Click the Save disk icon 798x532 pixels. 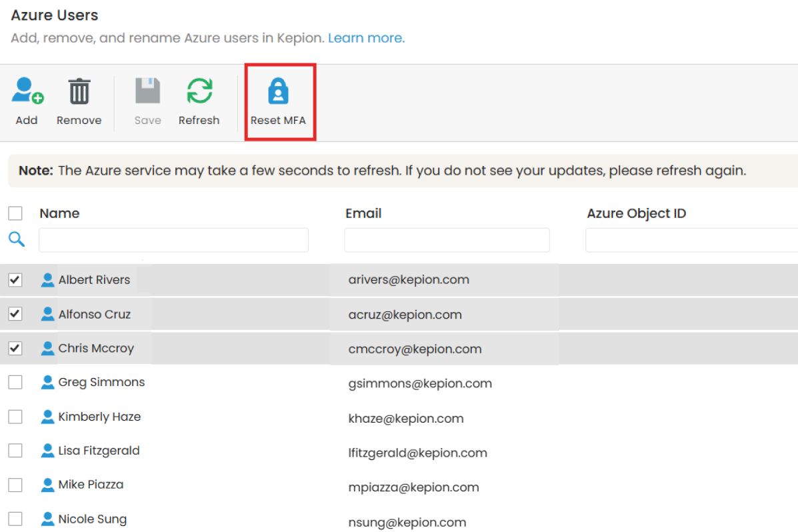pyautogui.click(x=147, y=91)
